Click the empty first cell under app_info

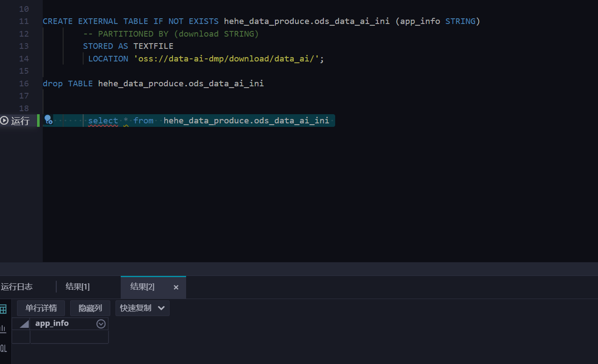coord(69,337)
